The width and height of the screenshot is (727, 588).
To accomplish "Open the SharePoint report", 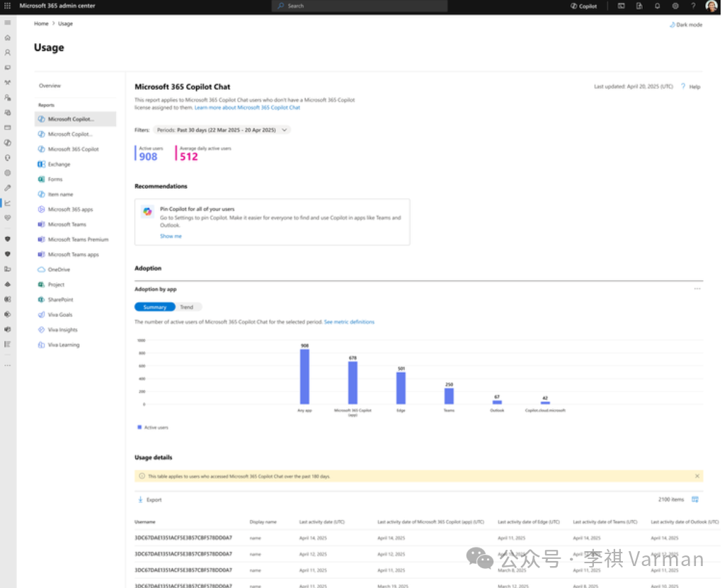I will point(60,300).
